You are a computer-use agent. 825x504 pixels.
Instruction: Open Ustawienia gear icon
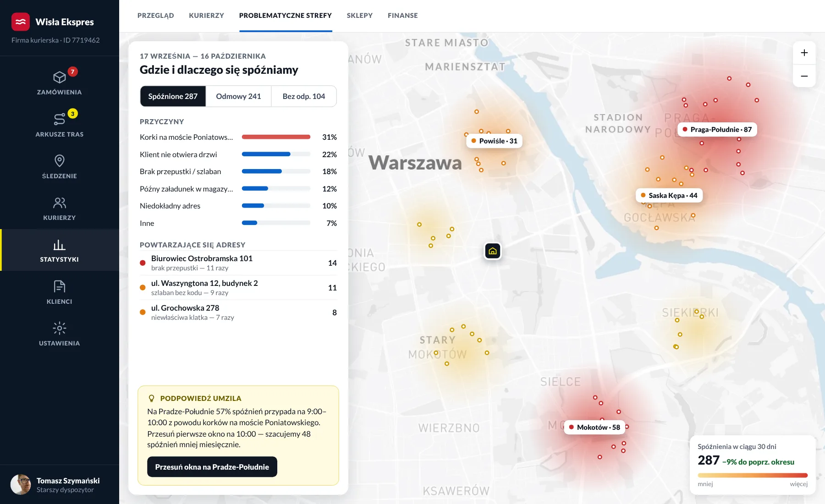(60, 328)
